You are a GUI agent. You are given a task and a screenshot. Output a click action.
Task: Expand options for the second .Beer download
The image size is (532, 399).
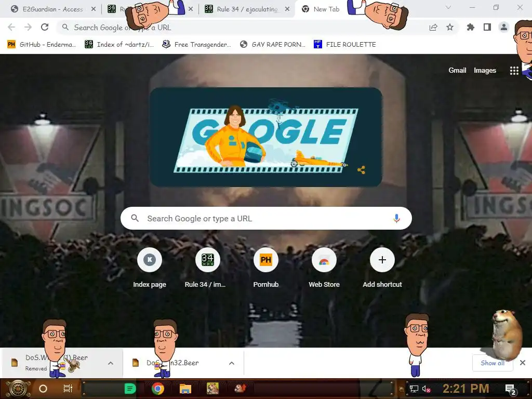pos(232,363)
